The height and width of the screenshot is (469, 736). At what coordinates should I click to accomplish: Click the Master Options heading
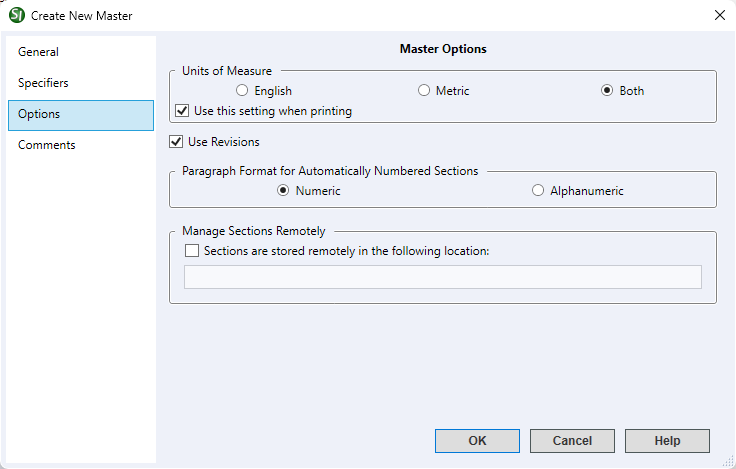443,49
